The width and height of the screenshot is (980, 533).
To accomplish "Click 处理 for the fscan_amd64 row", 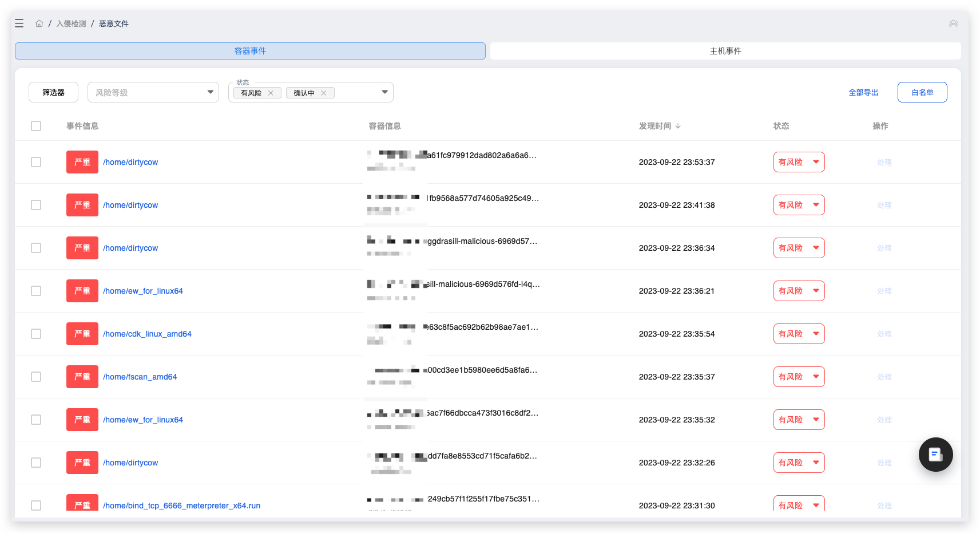I will [884, 377].
